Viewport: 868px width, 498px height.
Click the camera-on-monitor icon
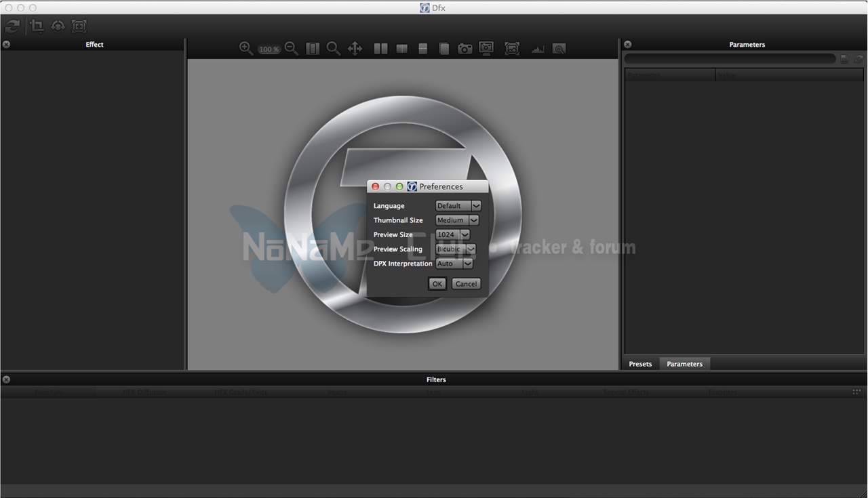(x=486, y=49)
